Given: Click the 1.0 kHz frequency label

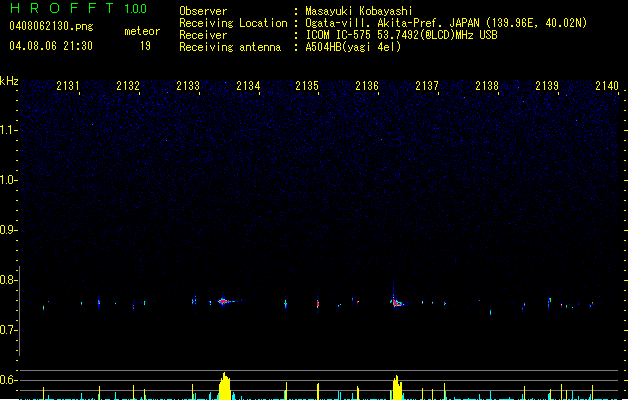Looking at the screenshot, I should tap(9, 180).
